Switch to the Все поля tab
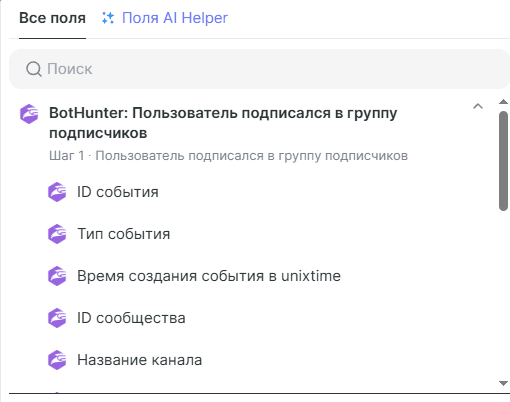This screenshot has height=402, width=510. click(x=52, y=18)
